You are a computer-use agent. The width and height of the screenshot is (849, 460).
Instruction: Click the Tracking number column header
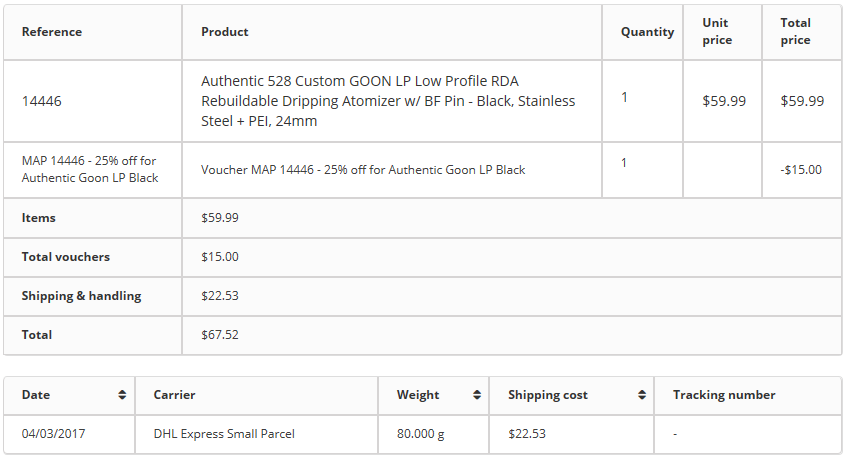coord(724,395)
